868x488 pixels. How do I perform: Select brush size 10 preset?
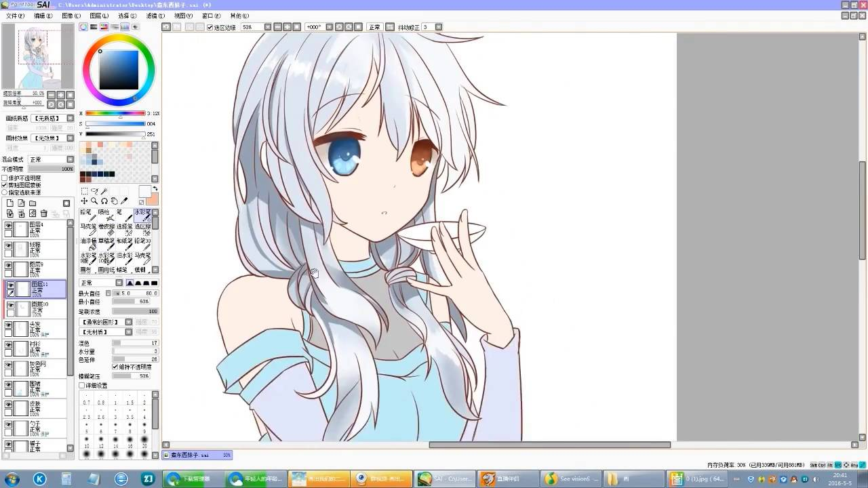pyautogui.click(x=86, y=441)
